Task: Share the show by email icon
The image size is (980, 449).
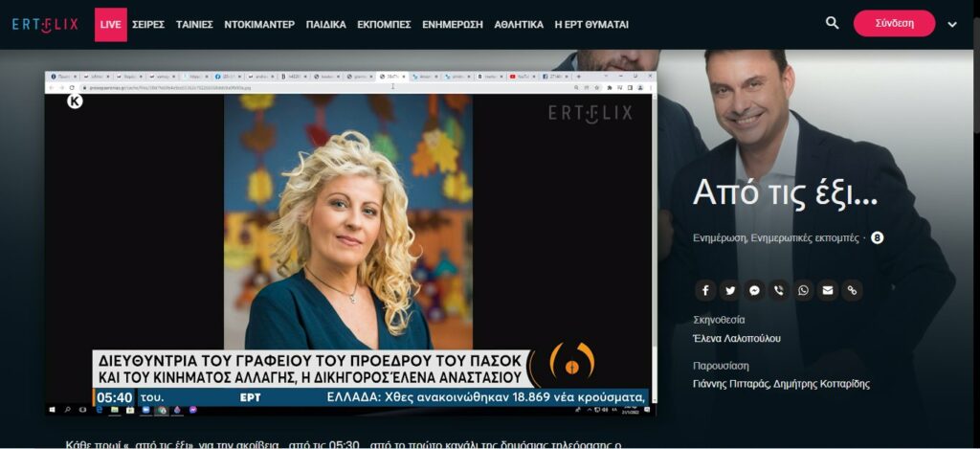Action: click(x=828, y=290)
